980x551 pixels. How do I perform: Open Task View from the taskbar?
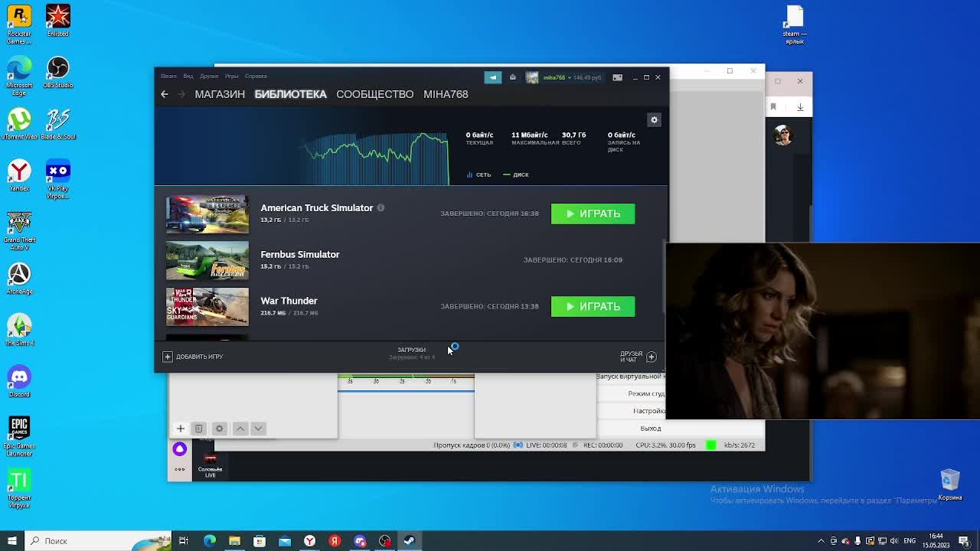[184, 541]
